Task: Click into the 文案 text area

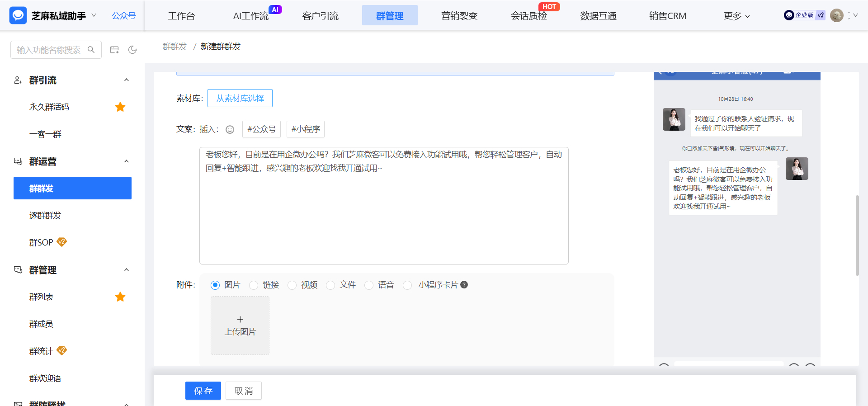Action: pyautogui.click(x=384, y=206)
